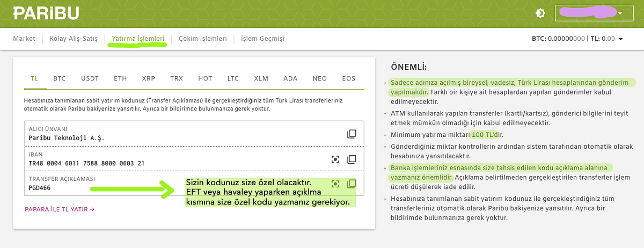Image resolution: width=644 pixels, height=248 pixels.
Task: Select the ETH deposit tab
Action: (x=120, y=78)
